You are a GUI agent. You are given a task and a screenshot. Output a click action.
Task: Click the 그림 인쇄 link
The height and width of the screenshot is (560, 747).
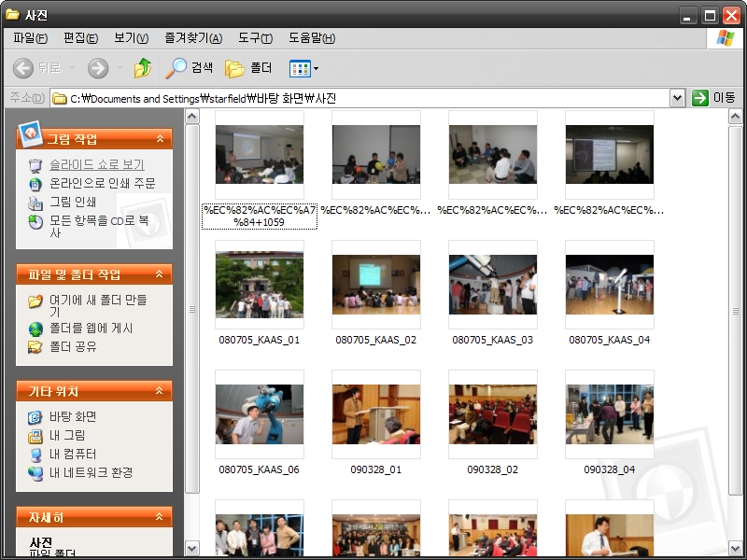point(73,202)
